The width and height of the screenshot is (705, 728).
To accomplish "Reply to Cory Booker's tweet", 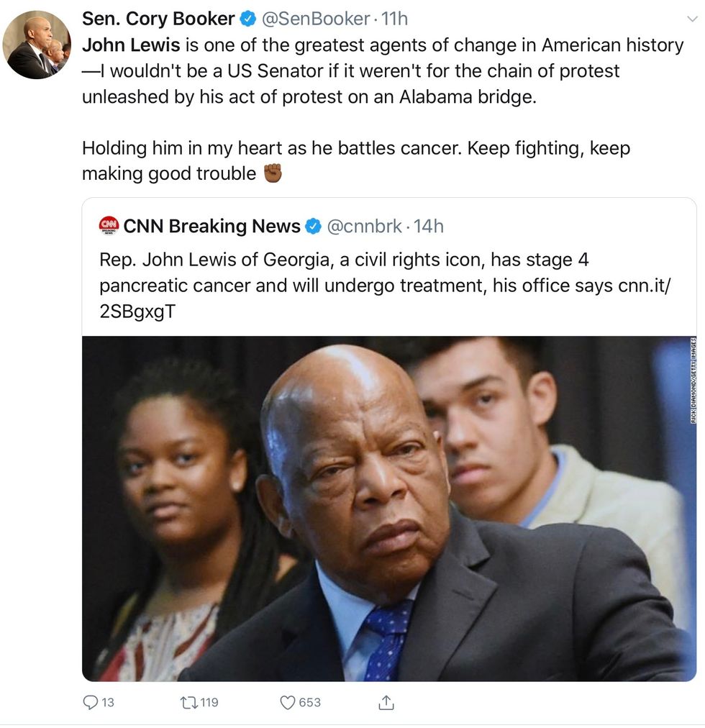I will (90, 702).
